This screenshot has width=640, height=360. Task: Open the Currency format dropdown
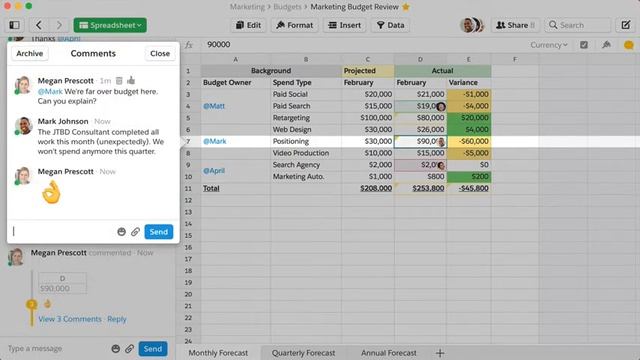[x=549, y=45]
